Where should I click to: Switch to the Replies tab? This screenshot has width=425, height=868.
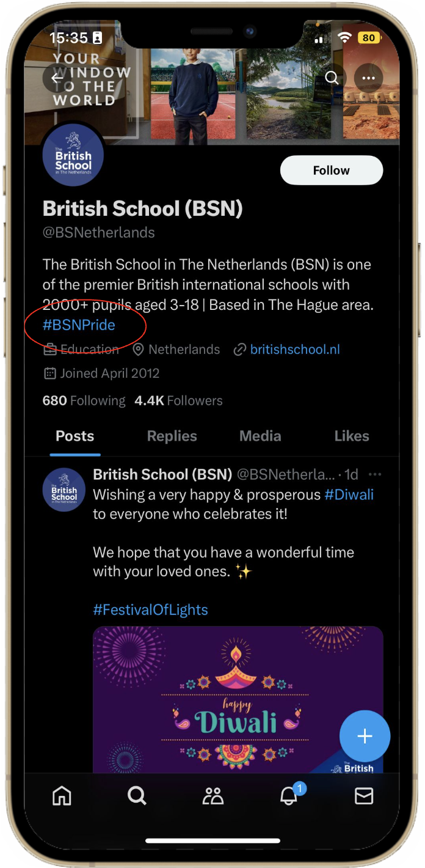click(172, 436)
